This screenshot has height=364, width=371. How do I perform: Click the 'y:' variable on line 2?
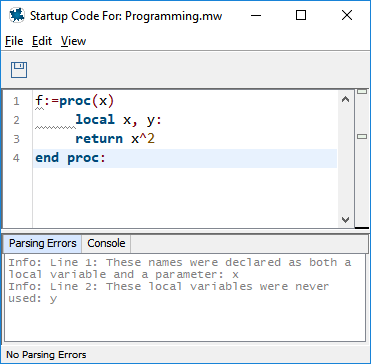click(154, 120)
